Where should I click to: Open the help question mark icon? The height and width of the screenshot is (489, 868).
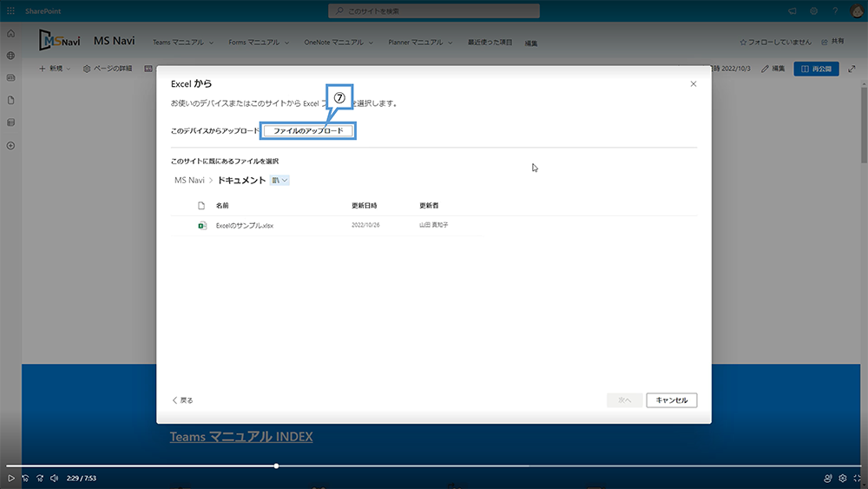point(835,11)
